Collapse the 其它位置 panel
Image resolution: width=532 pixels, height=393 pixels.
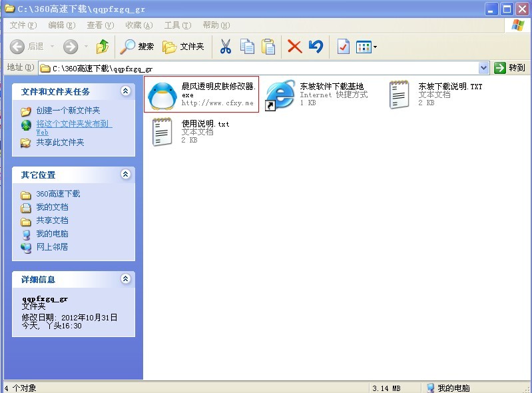coord(126,175)
